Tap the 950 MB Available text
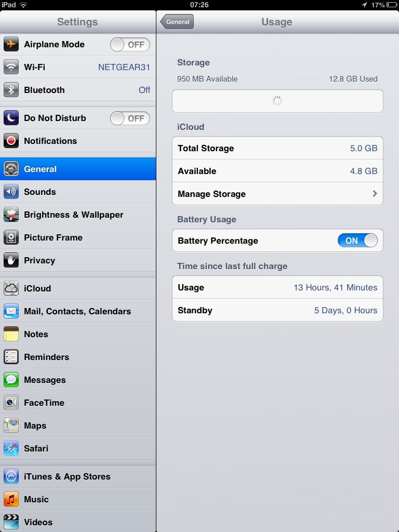 click(x=207, y=79)
